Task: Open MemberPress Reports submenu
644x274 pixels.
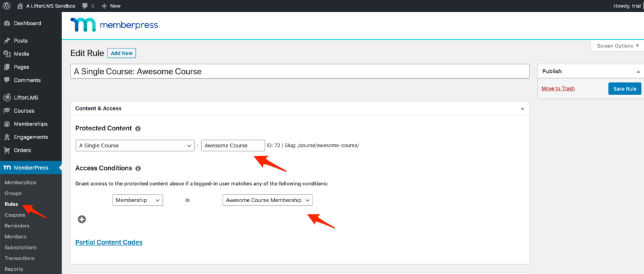Action: click(x=14, y=269)
